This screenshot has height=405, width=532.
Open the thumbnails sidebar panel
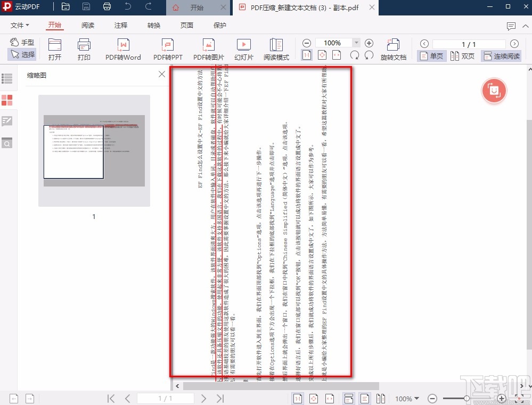coord(7,100)
